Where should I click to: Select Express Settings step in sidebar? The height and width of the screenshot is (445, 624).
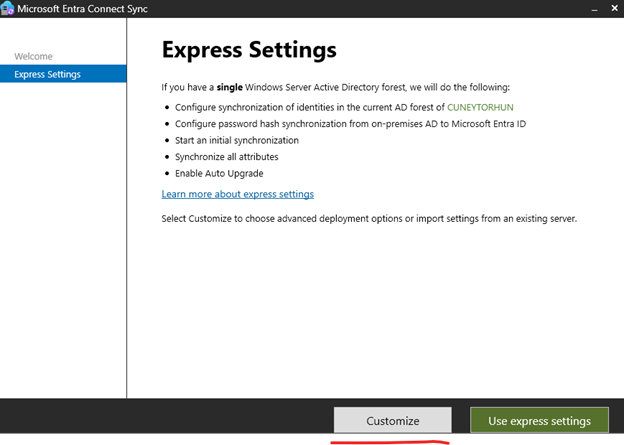(x=47, y=74)
